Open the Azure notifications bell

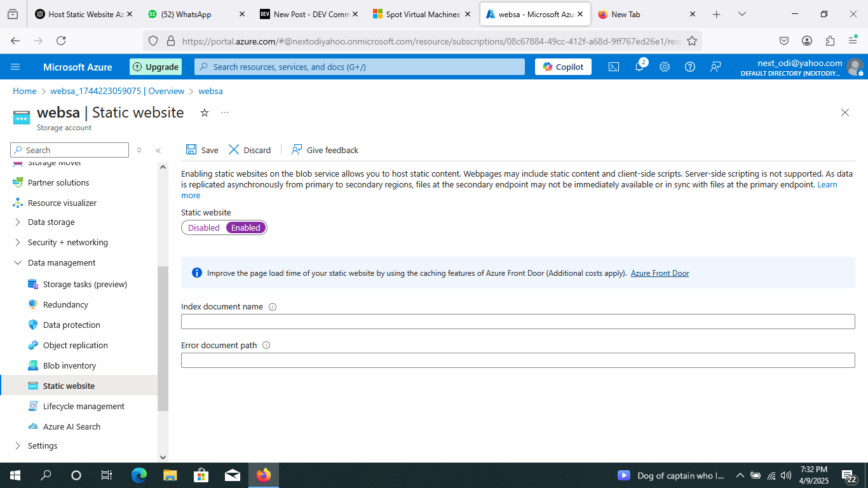(x=639, y=67)
